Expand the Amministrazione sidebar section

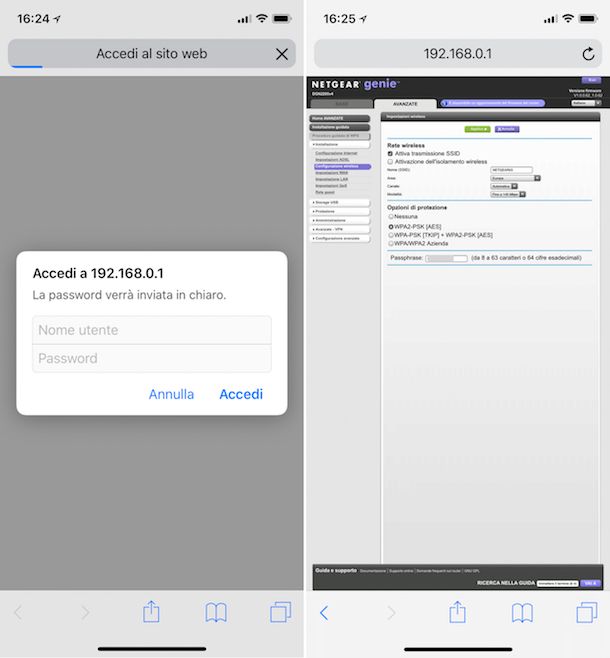(340, 220)
